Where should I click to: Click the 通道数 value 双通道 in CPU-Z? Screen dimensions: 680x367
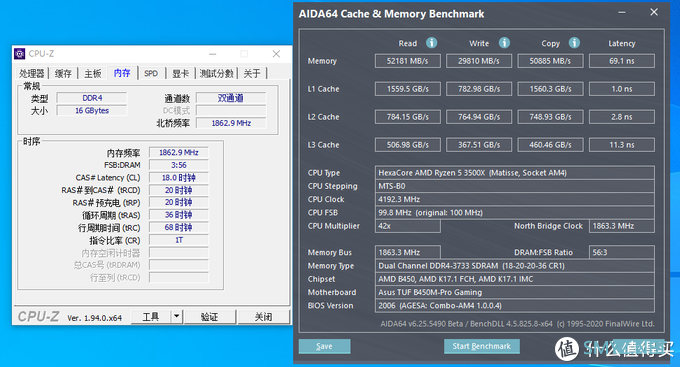(x=231, y=98)
